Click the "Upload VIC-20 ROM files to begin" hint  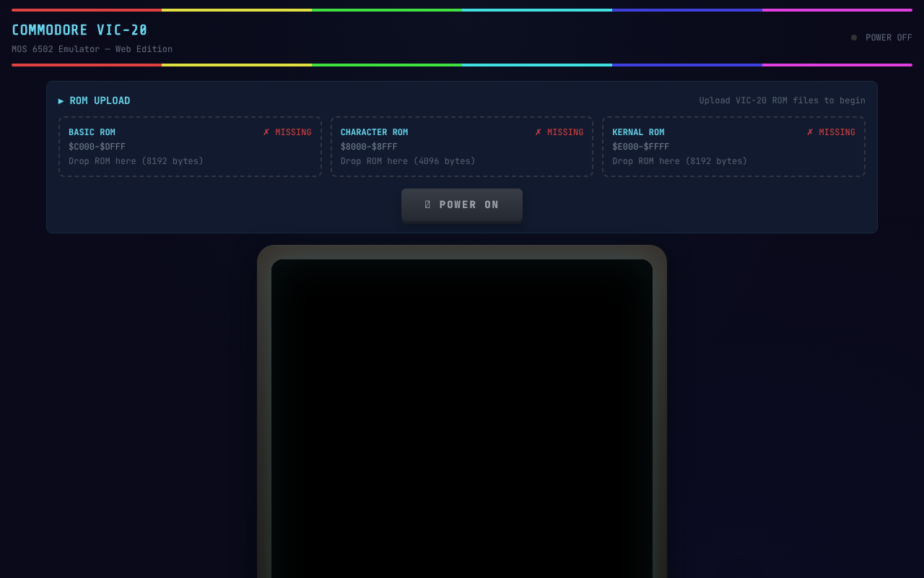782,100
